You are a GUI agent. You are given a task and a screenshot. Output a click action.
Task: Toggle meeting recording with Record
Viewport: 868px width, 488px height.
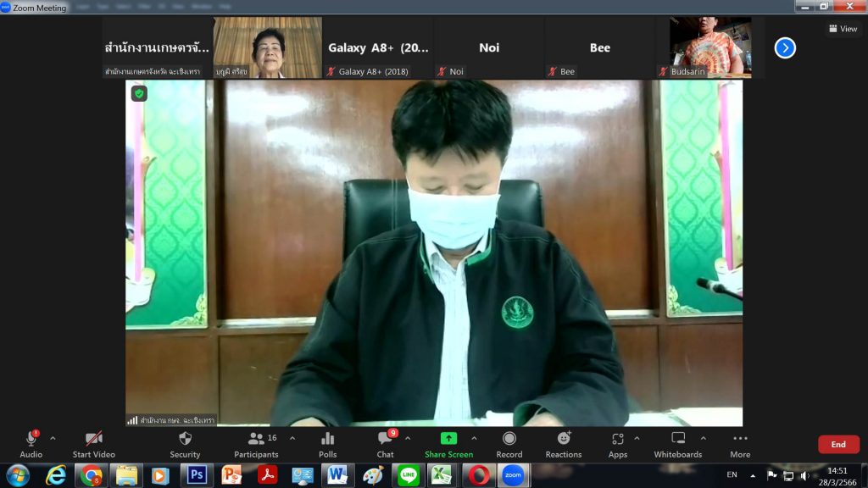click(509, 444)
